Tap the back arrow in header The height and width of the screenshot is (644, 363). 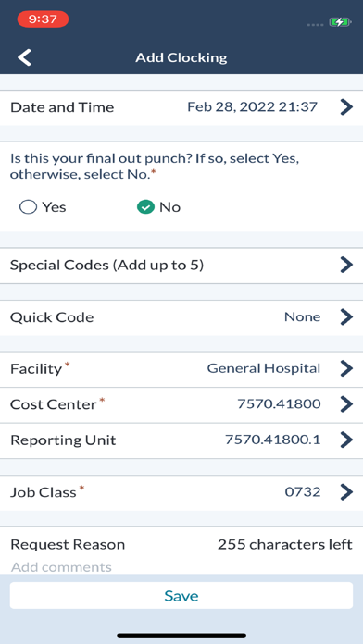pyautogui.click(x=25, y=57)
